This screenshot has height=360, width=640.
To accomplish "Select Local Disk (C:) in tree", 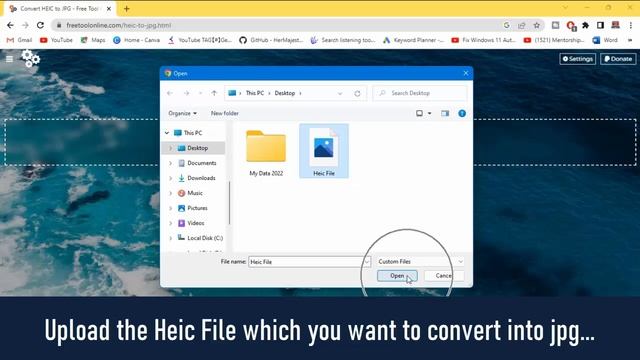I will [x=205, y=238].
